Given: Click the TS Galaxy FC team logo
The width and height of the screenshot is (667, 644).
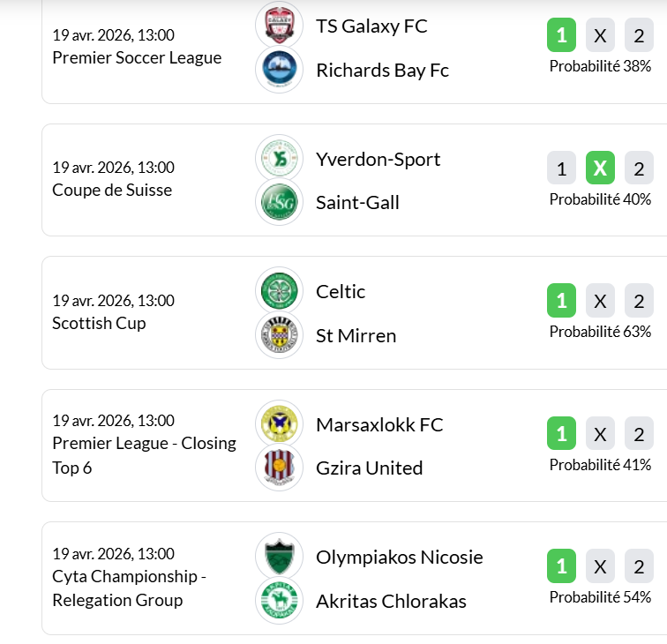Looking at the screenshot, I should 279,26.
